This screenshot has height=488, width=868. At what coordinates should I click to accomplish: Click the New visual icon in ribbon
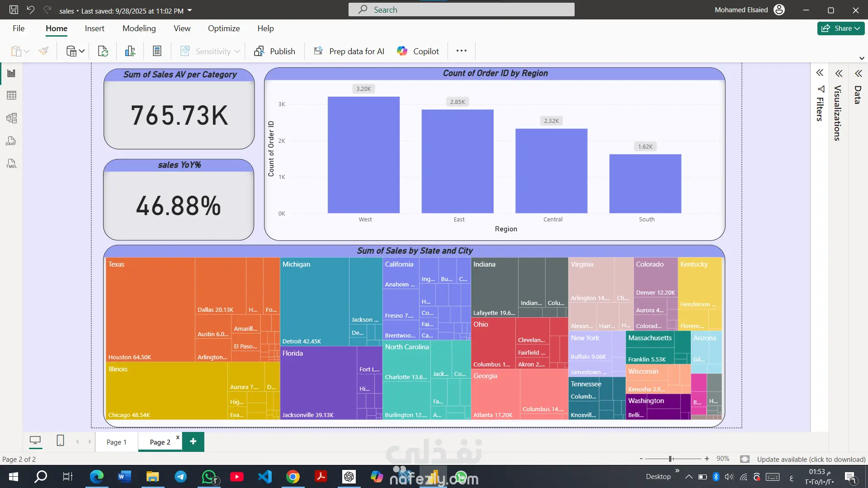130,51
